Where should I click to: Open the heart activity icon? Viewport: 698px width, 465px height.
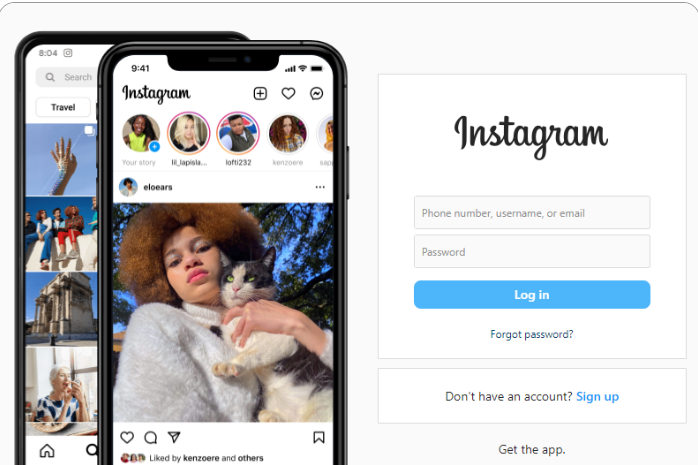[288, 93]
